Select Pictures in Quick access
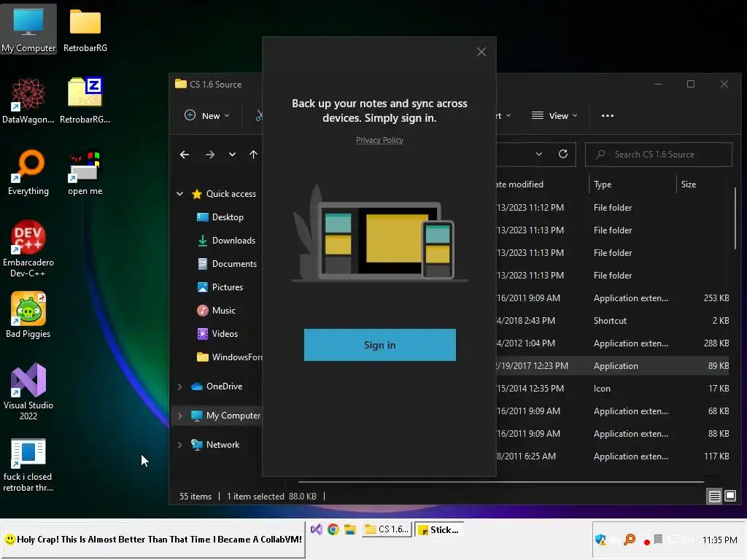 pyautogui.click(x=220, y=287)
